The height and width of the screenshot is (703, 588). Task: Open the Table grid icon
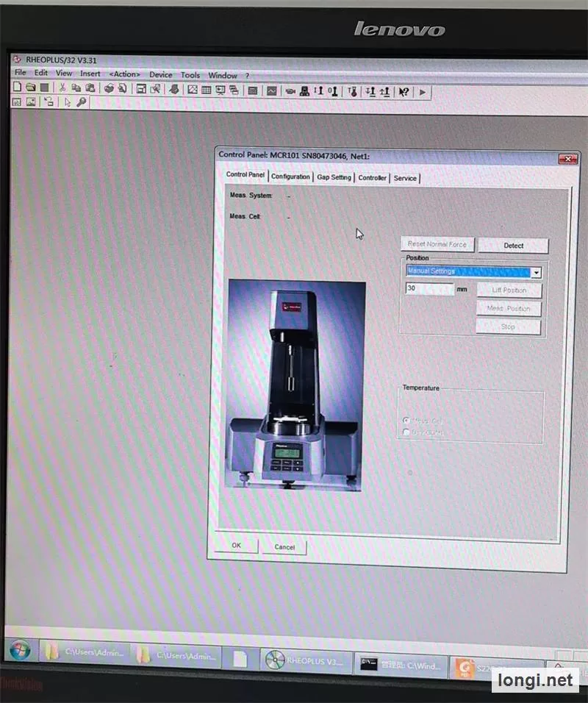(206, 90)
